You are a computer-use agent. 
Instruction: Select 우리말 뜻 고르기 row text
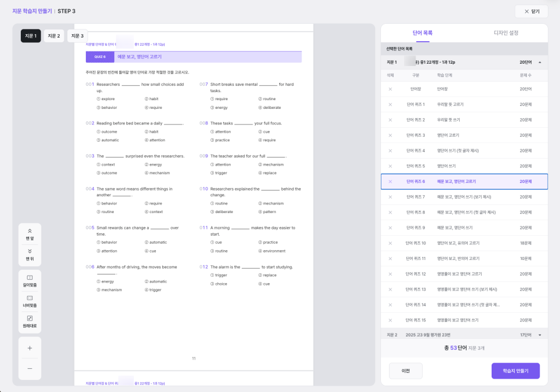point(450,104)
